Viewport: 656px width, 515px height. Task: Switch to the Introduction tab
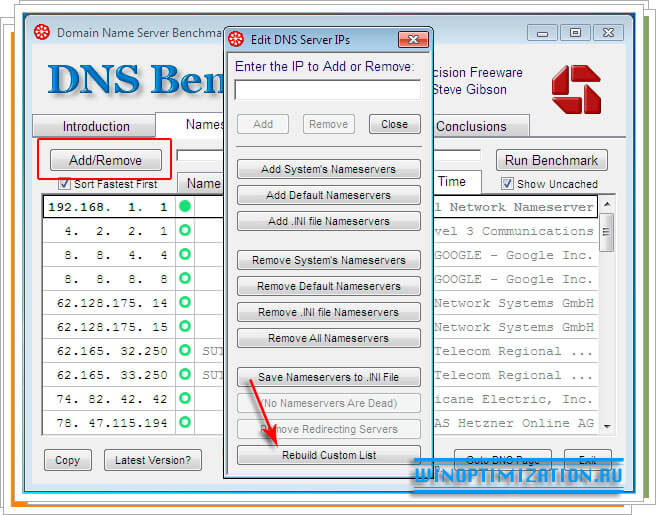tap(96, 127)
